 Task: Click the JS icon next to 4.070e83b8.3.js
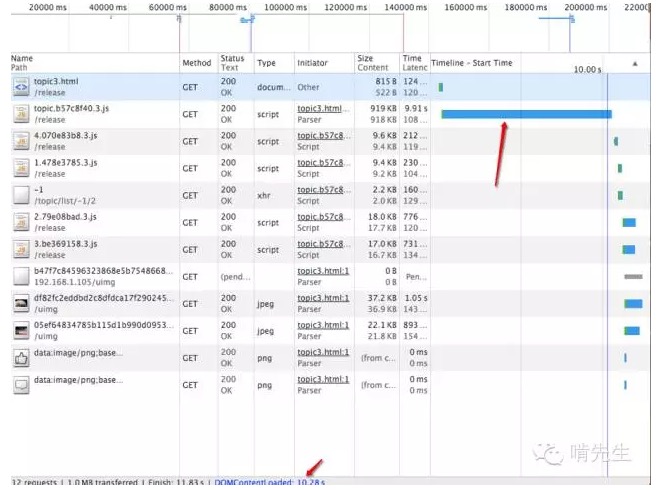[21, 141]
